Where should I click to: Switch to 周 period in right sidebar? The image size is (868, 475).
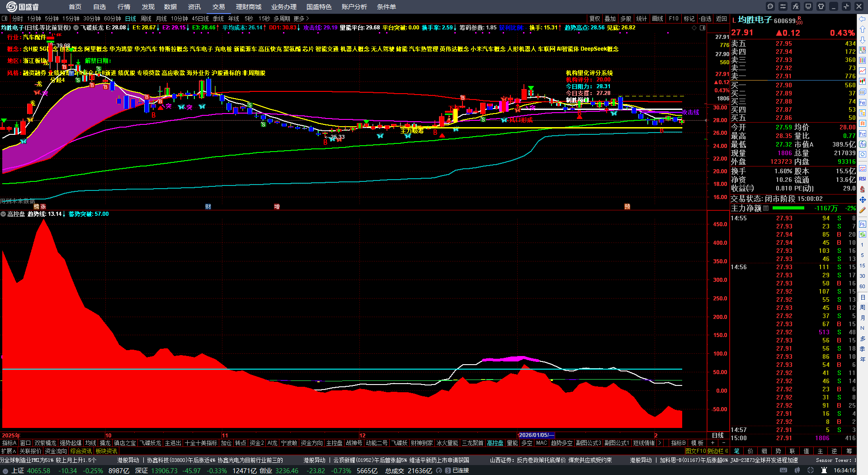pyautogui.click(x=863, y=308)
